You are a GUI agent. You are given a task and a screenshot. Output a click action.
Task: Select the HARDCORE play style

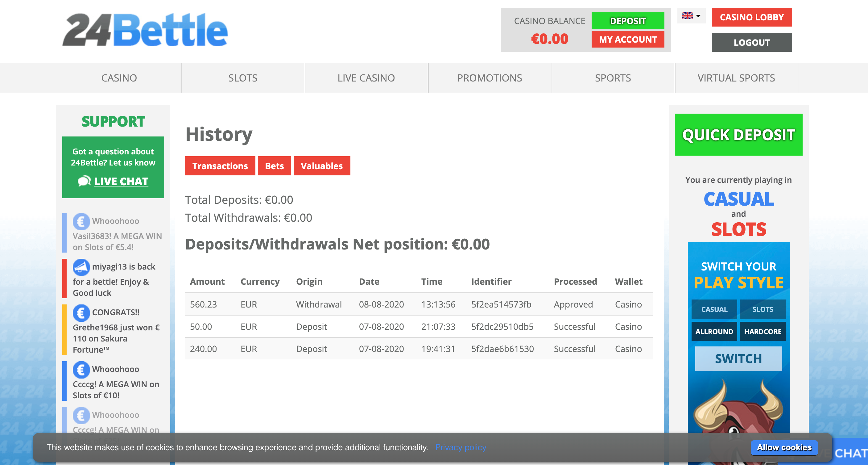coord(763,332)
